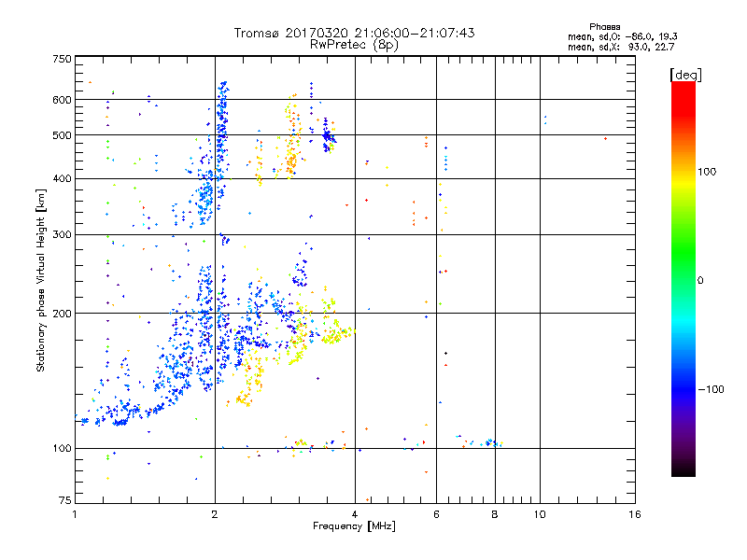Viewport: 747px width, 560px height.
Task: Click the colorbar tick label '-100'
Action: [711, 389]
